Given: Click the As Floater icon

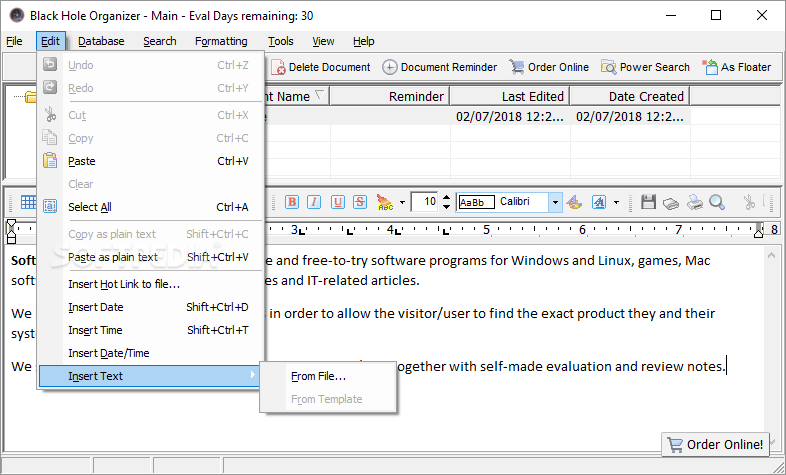Looking at the screenshot, I should click(710, 67).
